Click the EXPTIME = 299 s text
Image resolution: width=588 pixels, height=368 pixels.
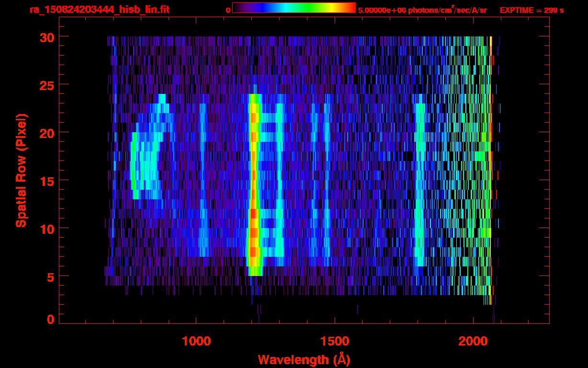tap(531, 10)
